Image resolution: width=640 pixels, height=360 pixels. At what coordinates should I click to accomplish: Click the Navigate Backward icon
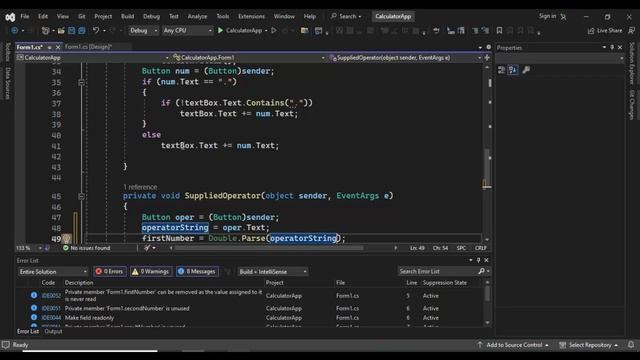(15, 31)
